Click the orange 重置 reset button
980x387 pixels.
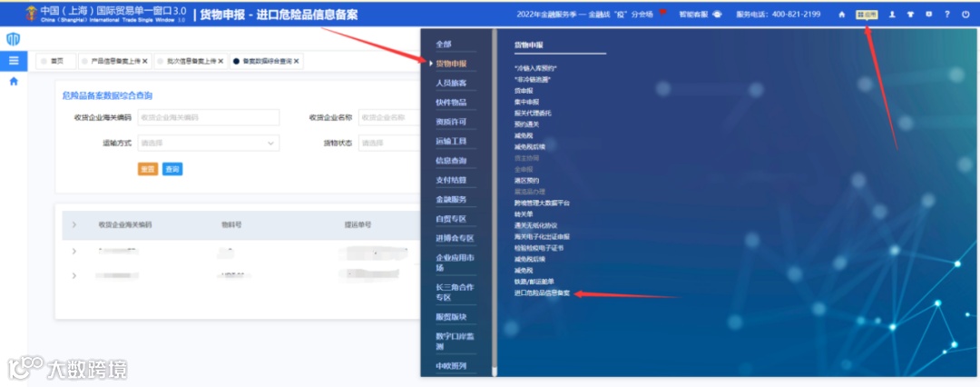click(148, 169)
